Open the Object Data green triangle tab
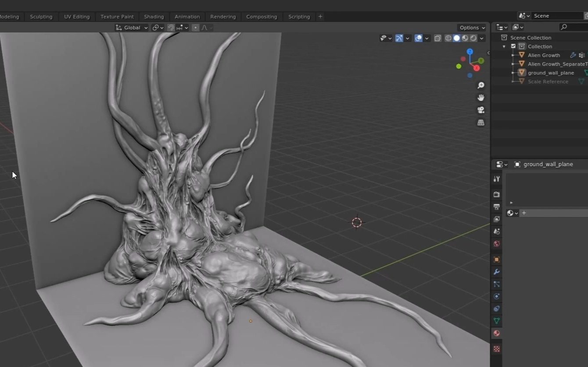588x367 pixels. click(497, 321)
